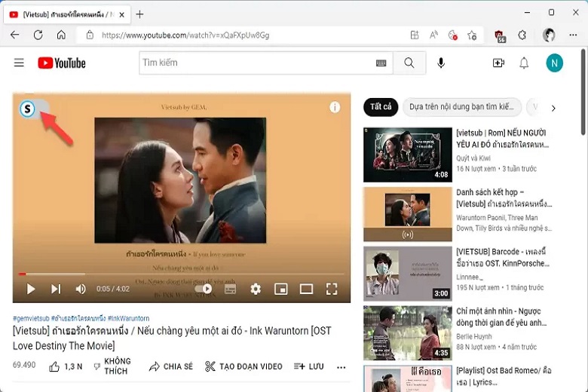
Task: Switch to theater mode
Action: pos(306,289)
